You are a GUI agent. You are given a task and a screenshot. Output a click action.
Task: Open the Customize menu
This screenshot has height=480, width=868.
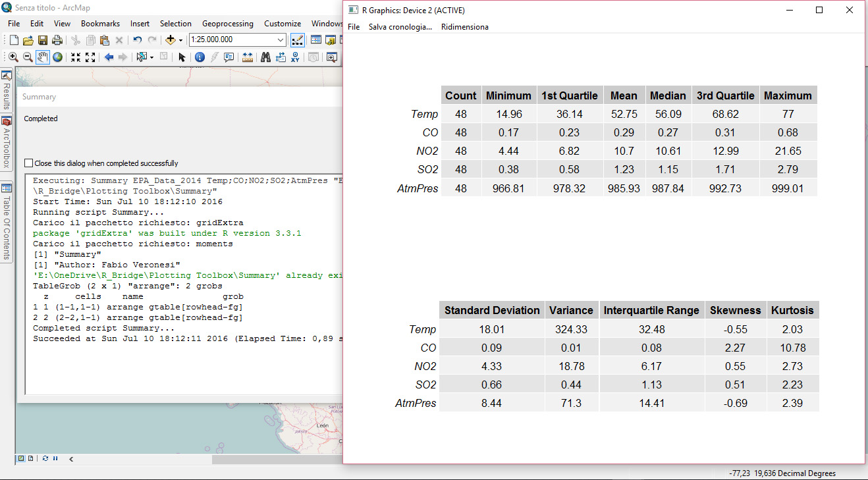pos(283,24)
